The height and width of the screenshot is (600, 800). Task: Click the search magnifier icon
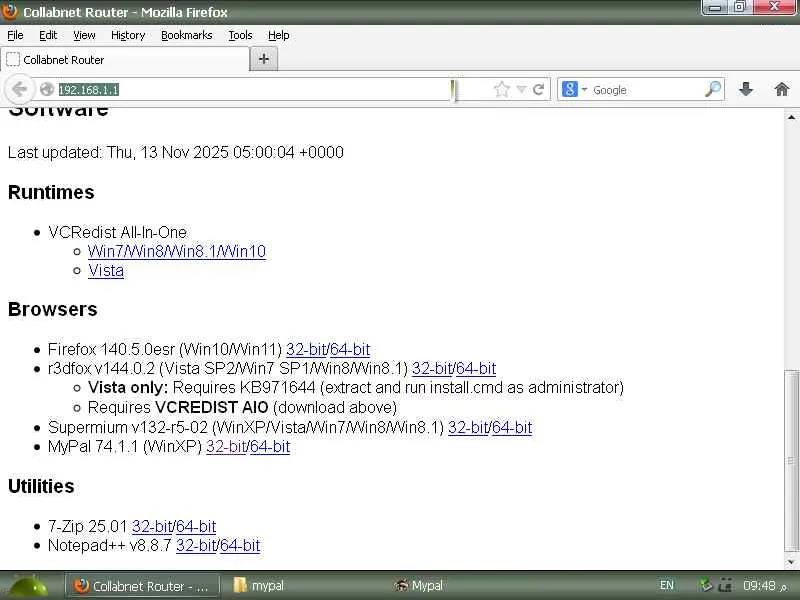coord(713,89)
